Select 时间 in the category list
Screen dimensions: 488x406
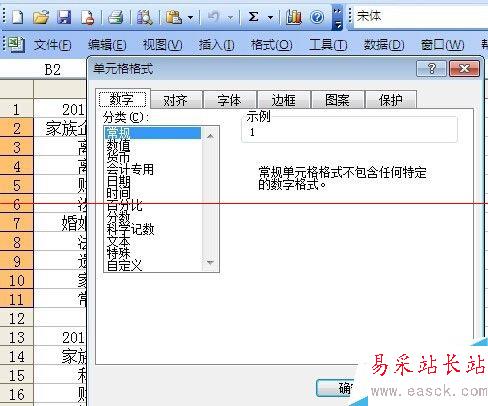tap(153, 193)
